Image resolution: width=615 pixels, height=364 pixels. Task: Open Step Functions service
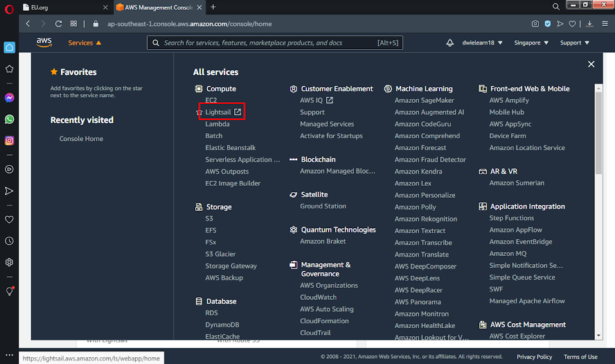click(512, 218)
